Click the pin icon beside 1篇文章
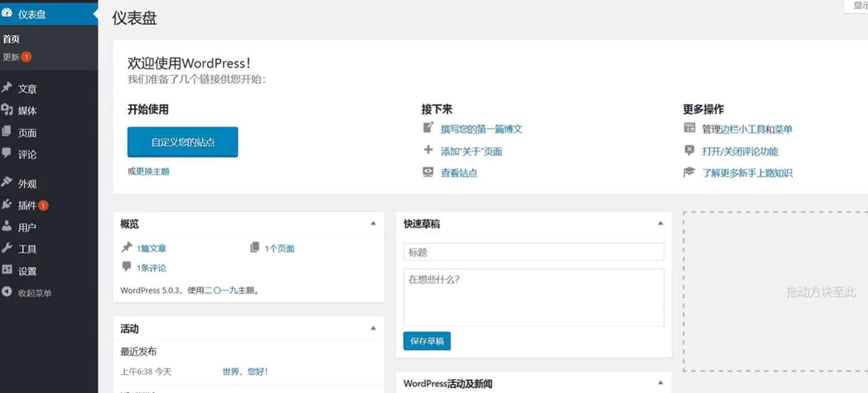 [127, 247]
